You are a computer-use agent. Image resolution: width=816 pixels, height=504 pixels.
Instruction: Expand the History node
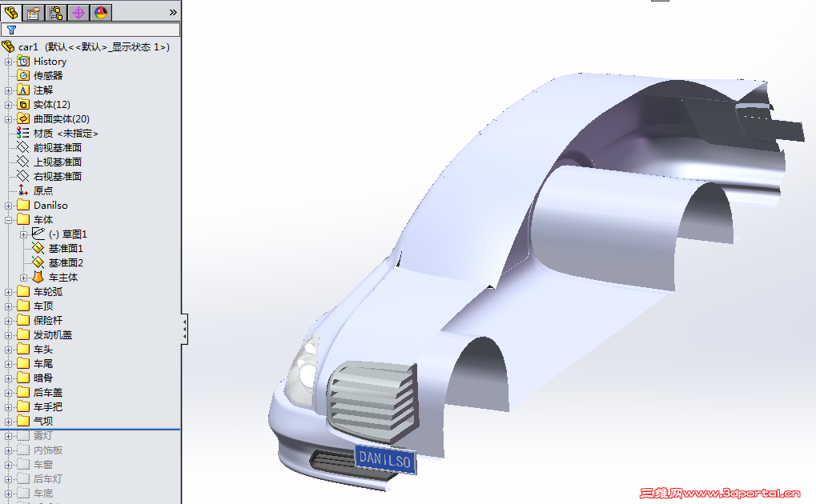[x=8, y=62]
